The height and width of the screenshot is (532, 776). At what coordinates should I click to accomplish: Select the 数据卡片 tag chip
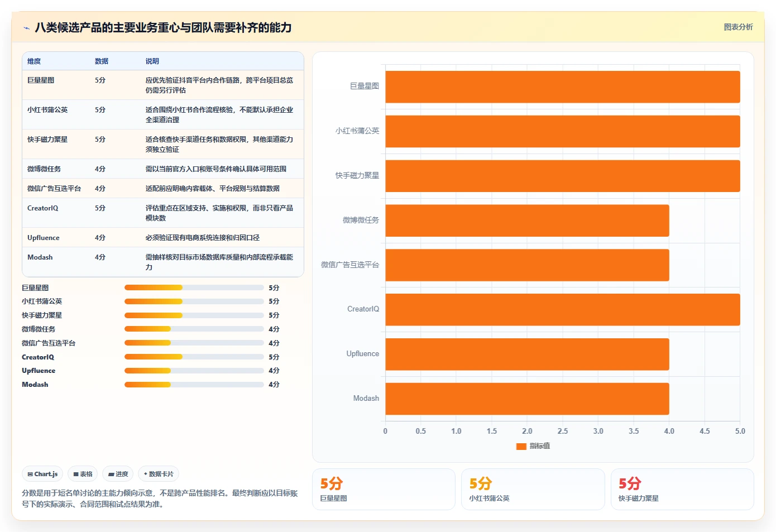point(159,474)
